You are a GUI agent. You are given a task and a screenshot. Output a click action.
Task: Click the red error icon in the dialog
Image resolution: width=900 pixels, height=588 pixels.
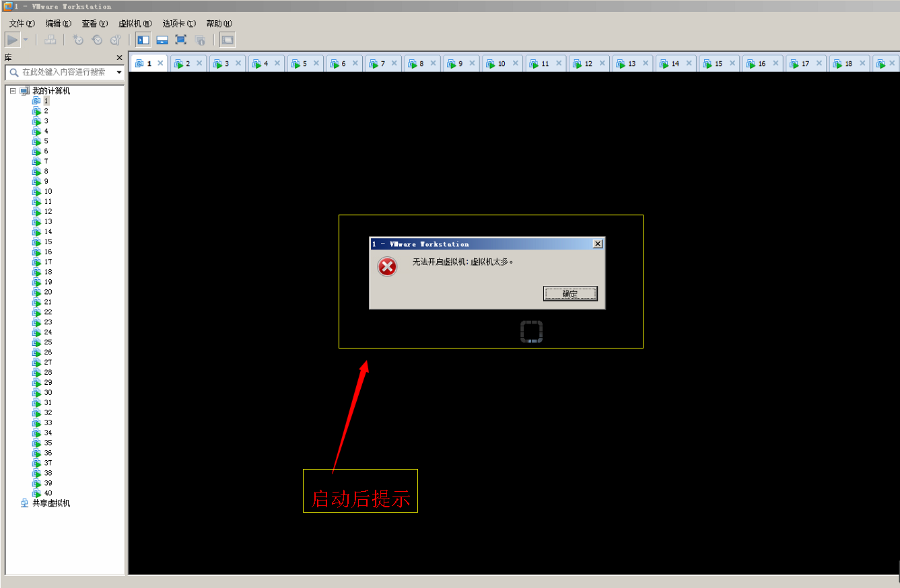click(387, 267)
